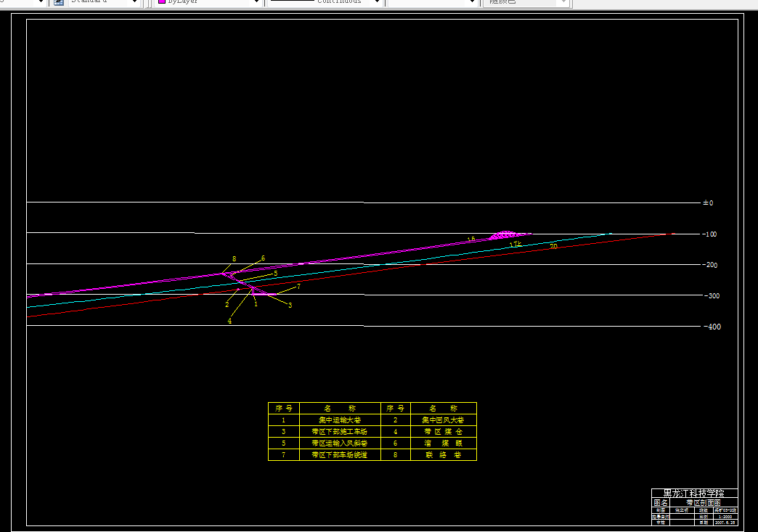Click legend cell 带 区 煤 仓
This screenshot has height=532, width=758.
(x=444, y=432)
